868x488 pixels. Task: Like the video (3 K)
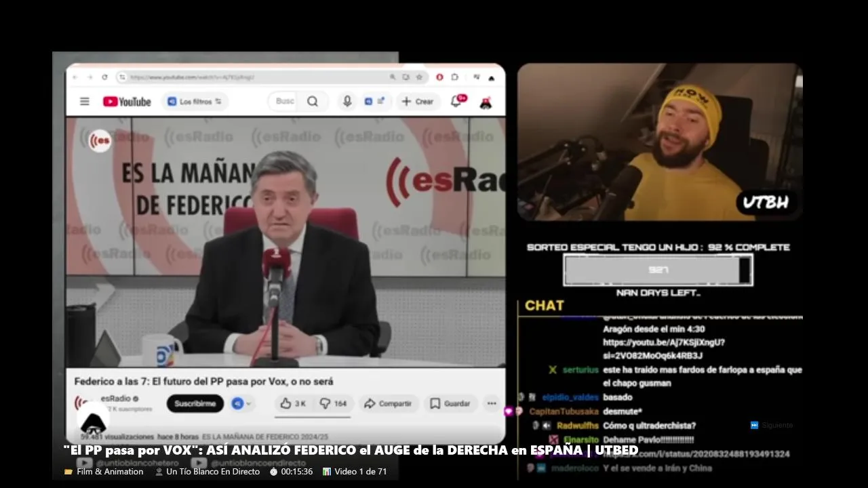pyautogui.click(x=293, y=403)
